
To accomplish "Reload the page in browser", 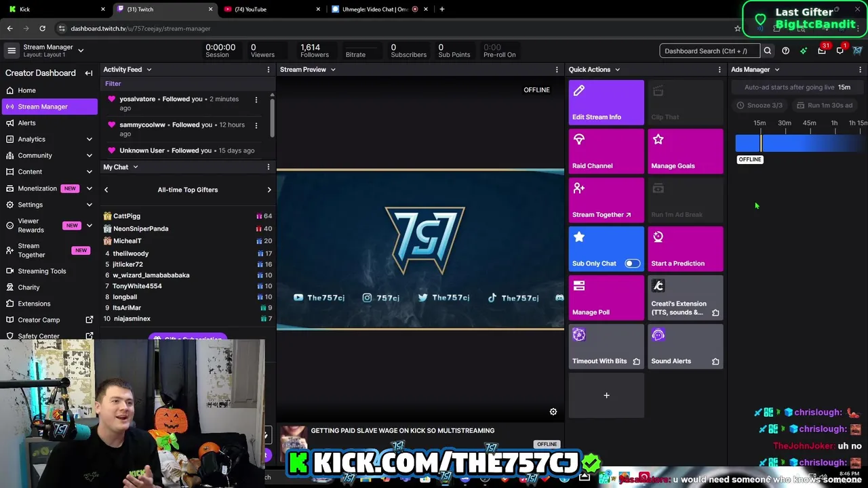I will coord(42,28).
